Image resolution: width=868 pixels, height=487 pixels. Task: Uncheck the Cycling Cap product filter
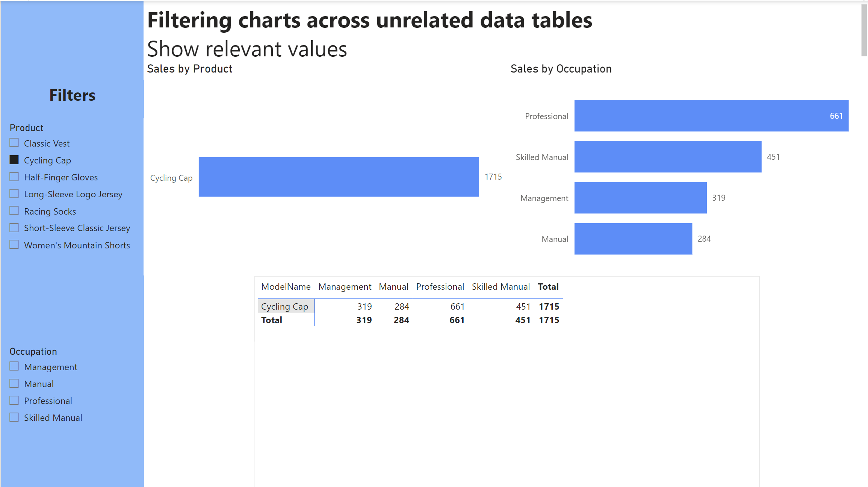pos(14,160)
